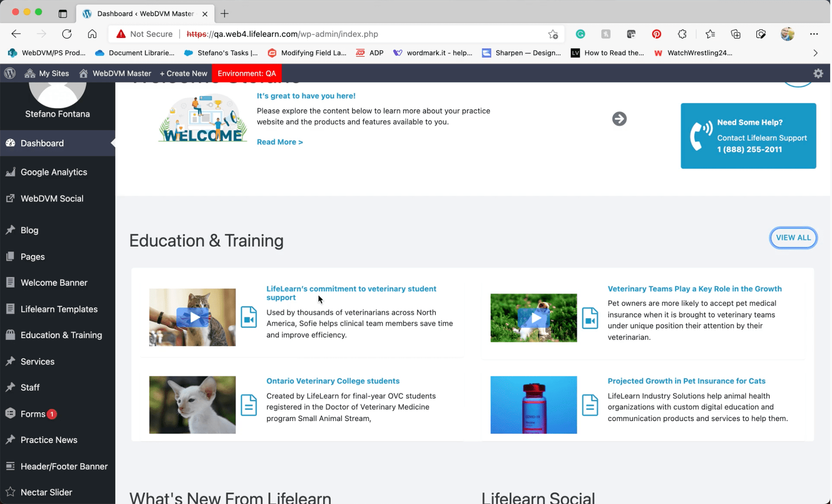Click the Blog pin icon

pyautogui.click(x=10, y=230)
